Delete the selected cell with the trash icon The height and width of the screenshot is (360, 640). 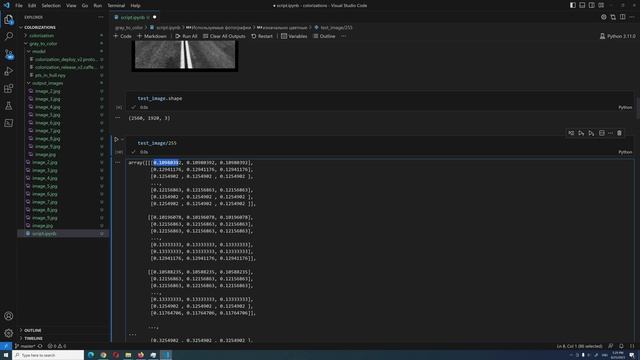pos(620,133)
